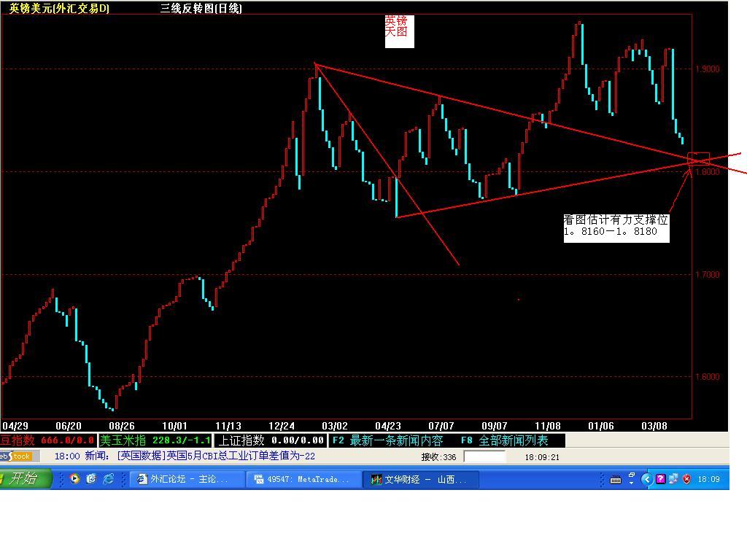The image size is (747, 560).
Task: Open the 英国5月CBI news headline
Action: [x=216, y=456]
